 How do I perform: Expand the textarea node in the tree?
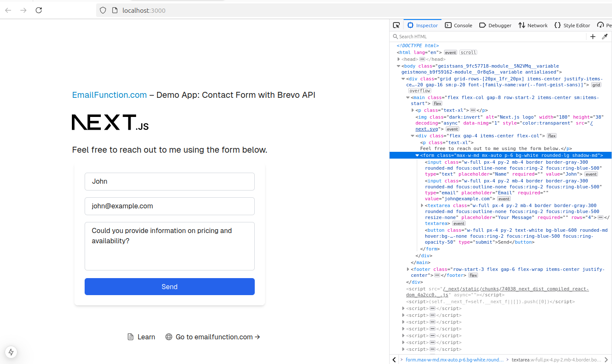pos(422,205)
